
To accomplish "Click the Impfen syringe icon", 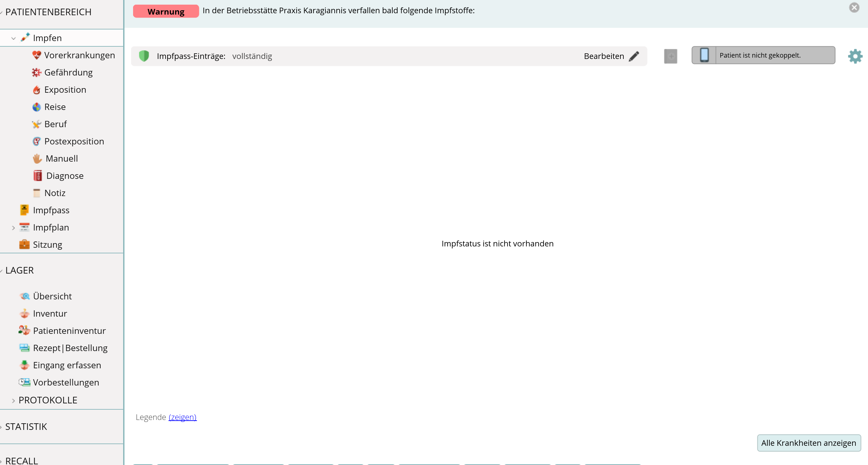I will 25,37.
